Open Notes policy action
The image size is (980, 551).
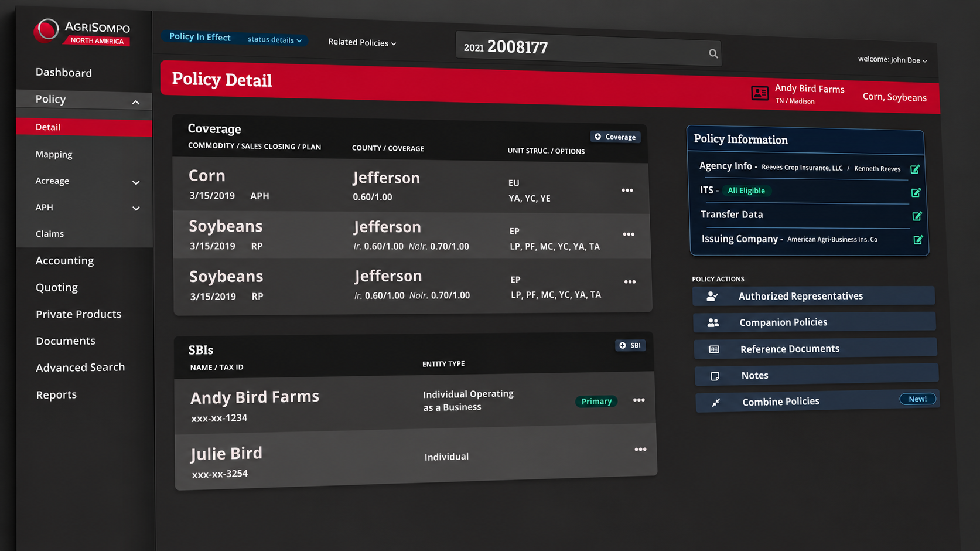click(817, 375)
